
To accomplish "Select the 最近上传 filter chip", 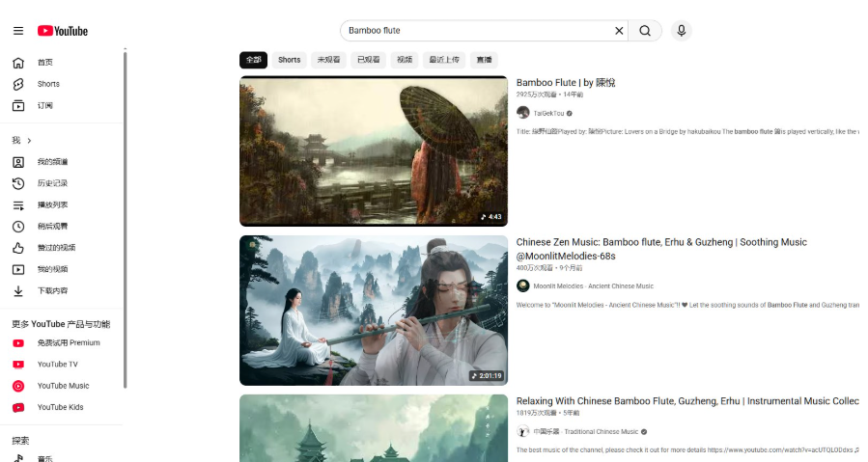I will tap(444, 60).
